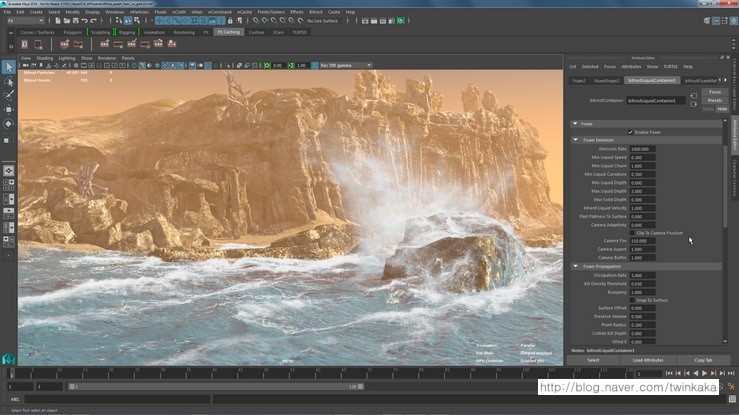This screenshot has height=415, width=739.
Task: Click the Presets button
Action: coord(714,100)
